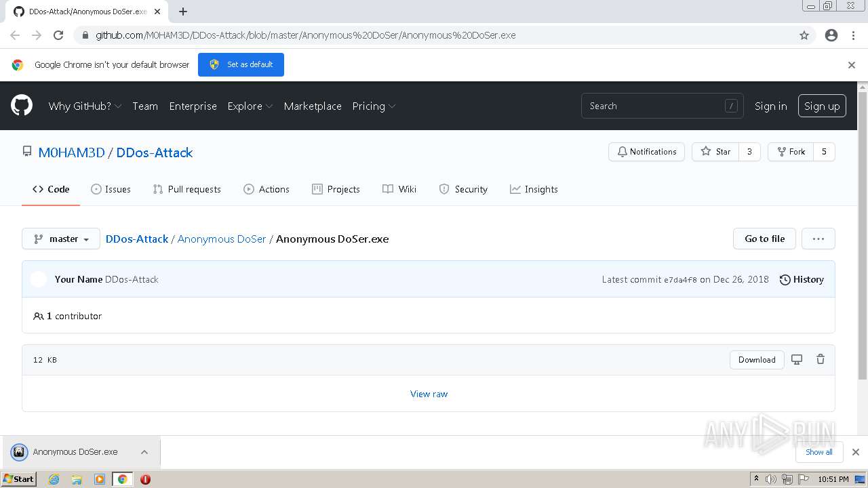The height and width of the screenshot is (488, 868).
Task: Close the downloads shelf
Action: (856, 452)
